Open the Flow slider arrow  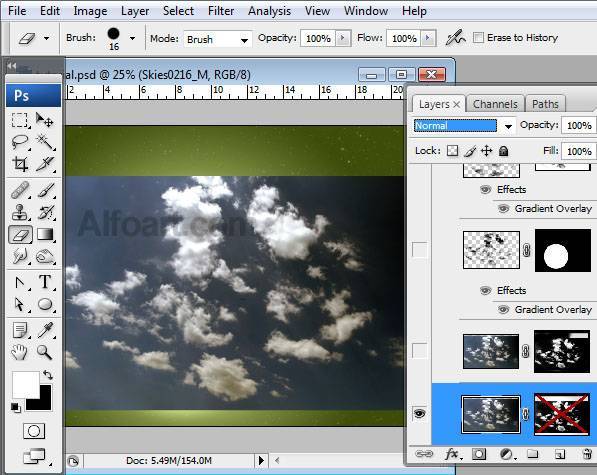pyautogui.click(x=428, y=38)
